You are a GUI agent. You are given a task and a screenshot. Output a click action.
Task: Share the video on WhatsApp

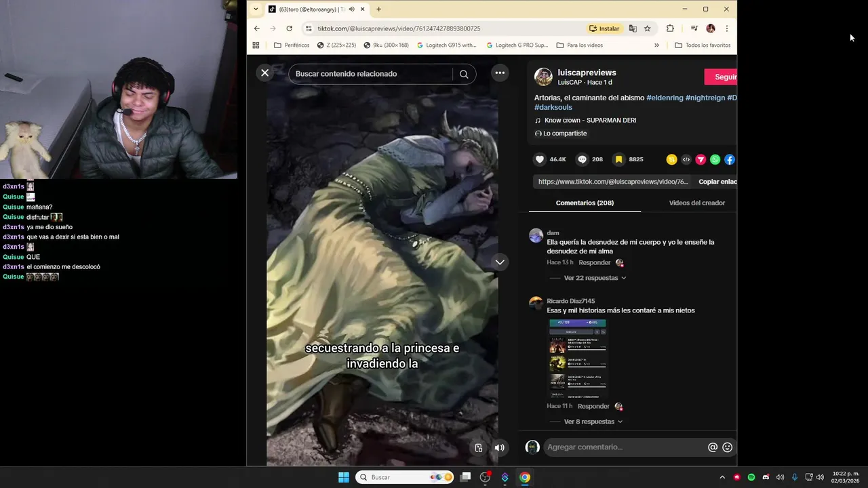click(715, 159)
